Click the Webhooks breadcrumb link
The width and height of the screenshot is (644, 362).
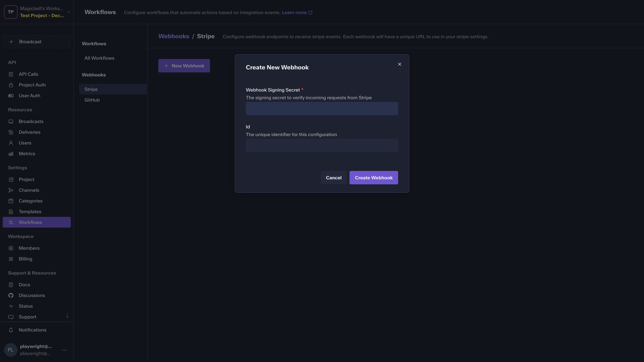pos(174,36)
